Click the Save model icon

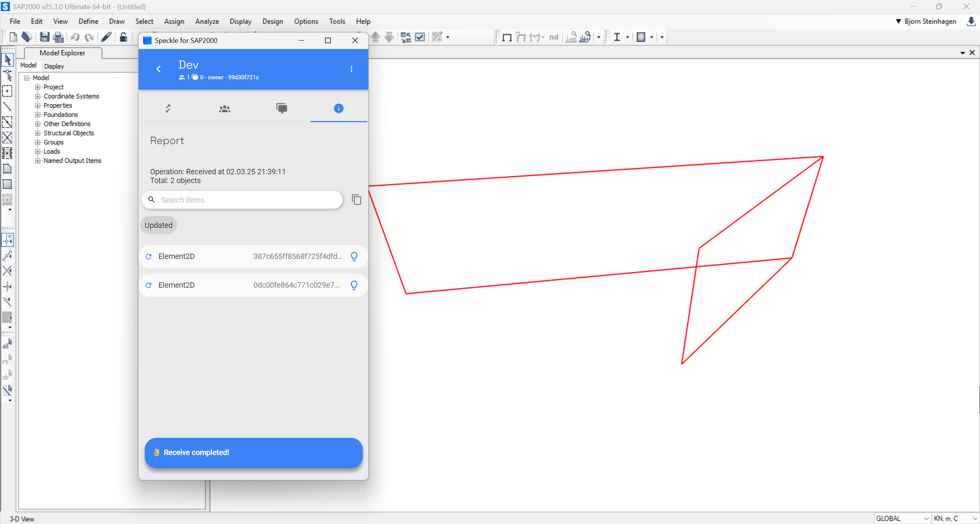click(44, 37)
